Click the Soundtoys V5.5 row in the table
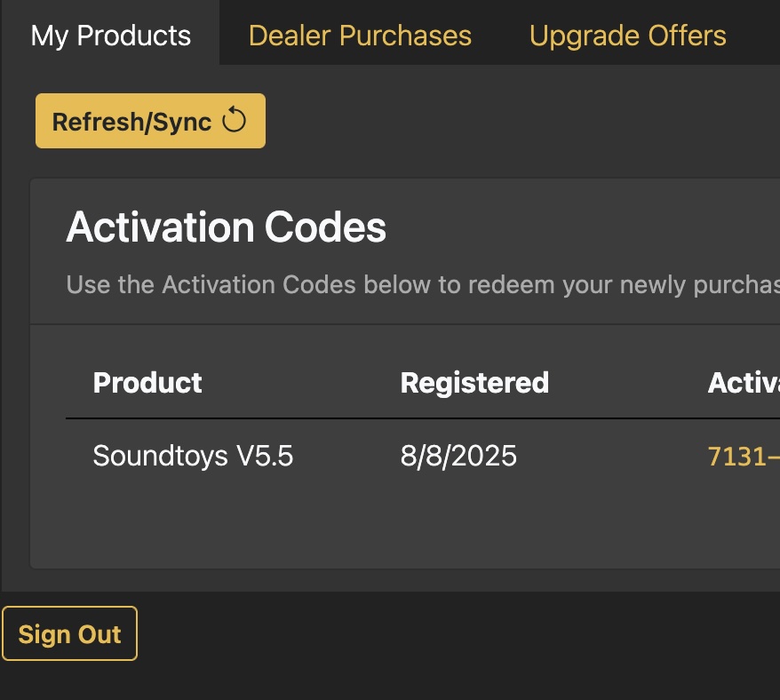 355,455
